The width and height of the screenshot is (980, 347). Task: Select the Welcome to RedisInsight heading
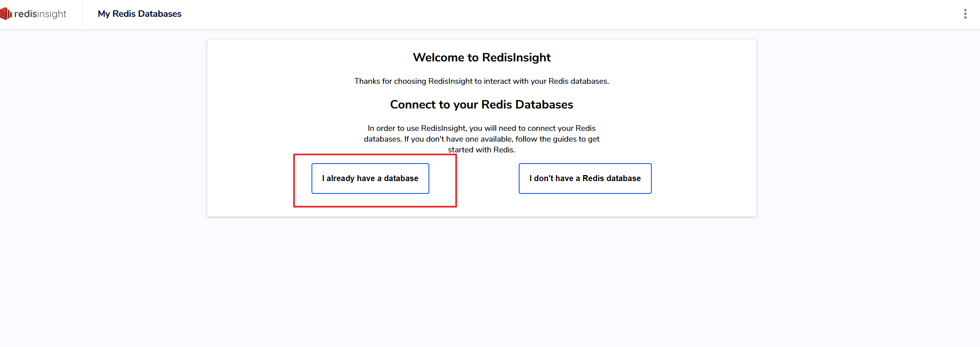point(482,57)
